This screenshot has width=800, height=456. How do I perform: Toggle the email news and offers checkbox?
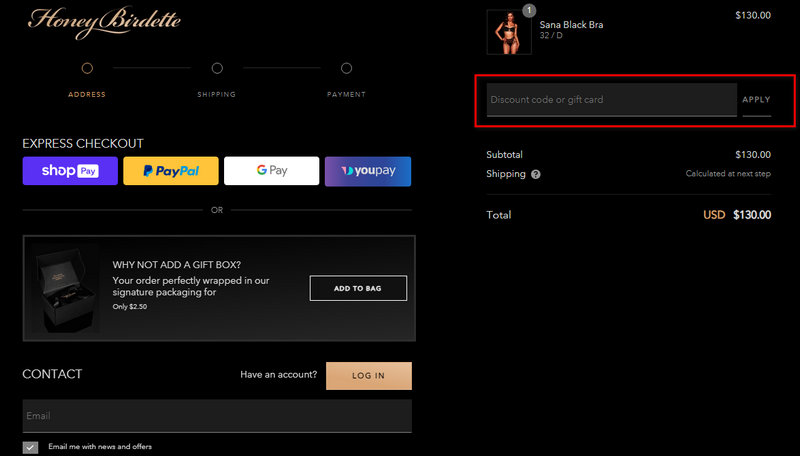30,447
